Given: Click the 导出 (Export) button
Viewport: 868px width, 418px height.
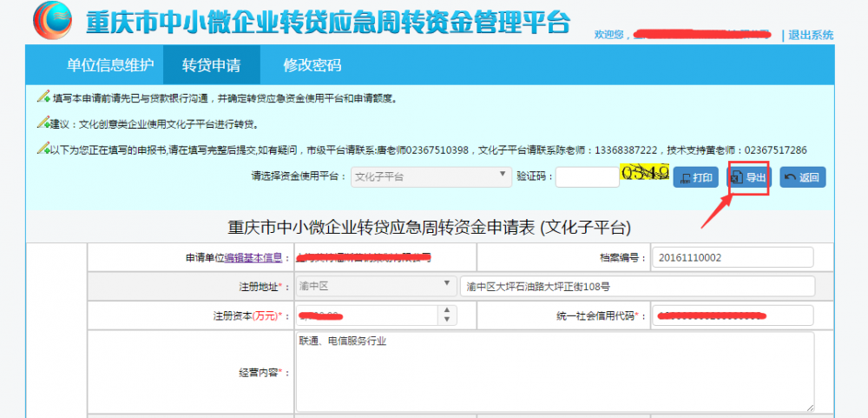Looking at the screenshot, I should [x=748, y=178].
